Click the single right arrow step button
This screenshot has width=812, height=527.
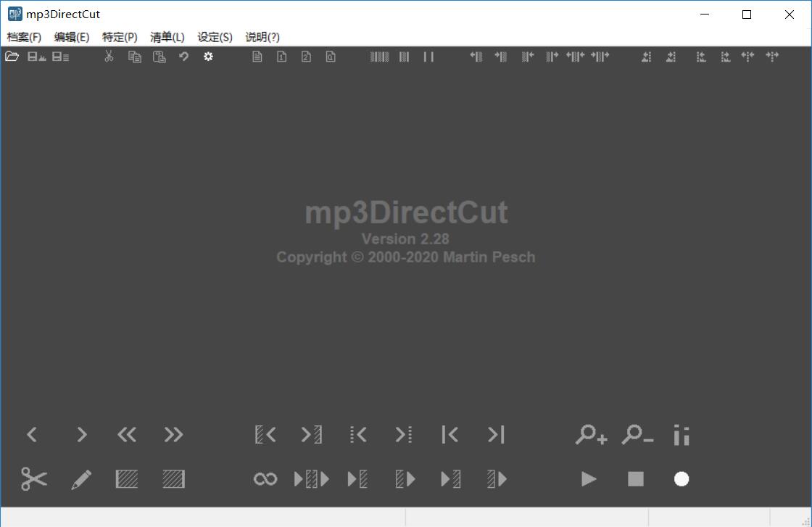coord(81,435)
